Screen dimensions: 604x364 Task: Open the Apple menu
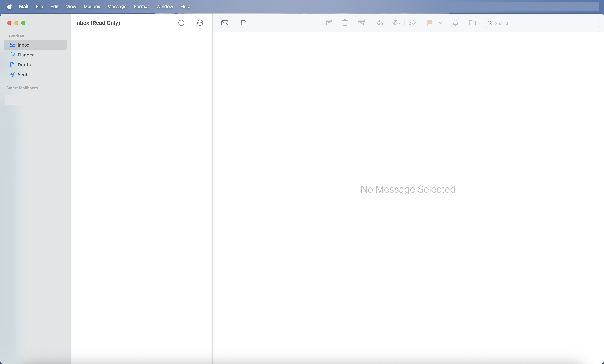coord(10,7)
